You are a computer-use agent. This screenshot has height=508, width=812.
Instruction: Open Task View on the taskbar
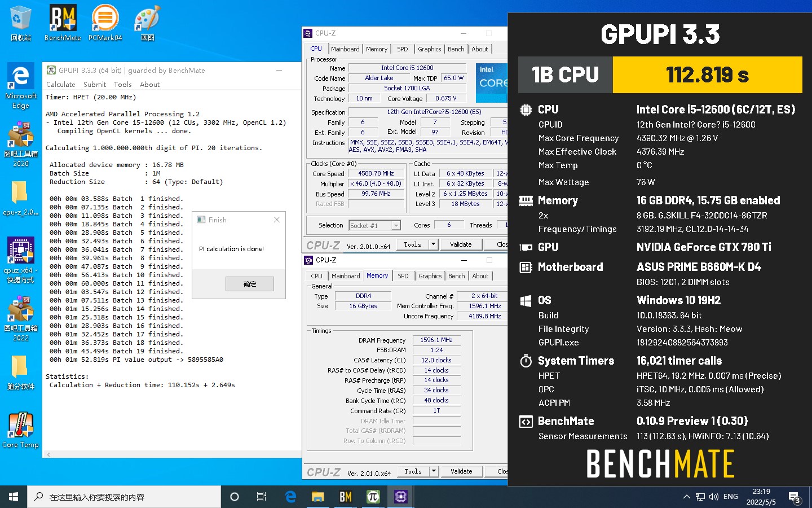pos(262,497)
